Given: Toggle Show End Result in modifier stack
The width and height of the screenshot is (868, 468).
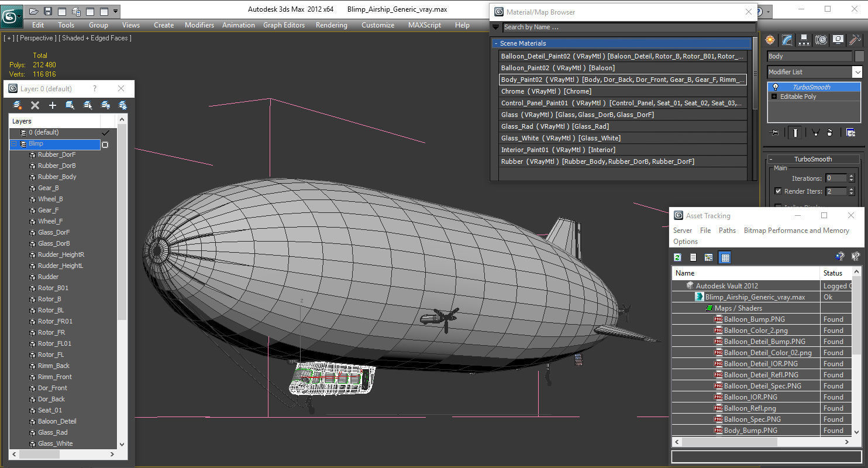Looking at the screenshot, I should [x=795, y=133].
